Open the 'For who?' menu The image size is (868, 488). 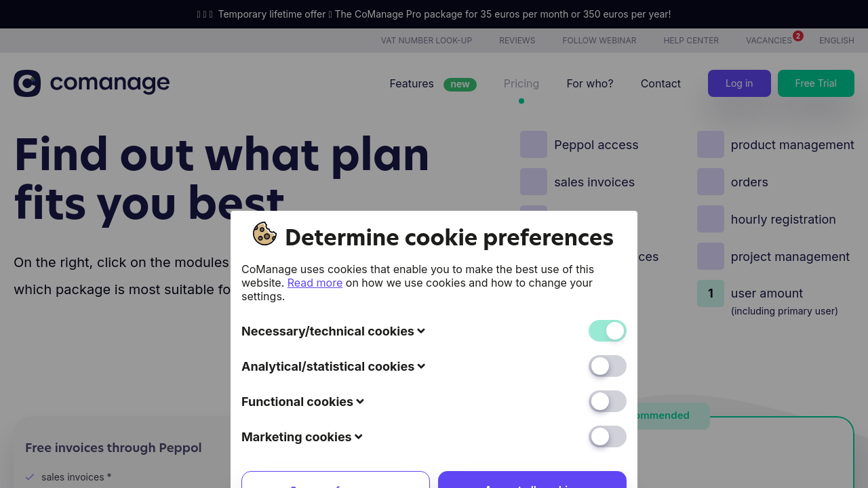click(590, 83)
